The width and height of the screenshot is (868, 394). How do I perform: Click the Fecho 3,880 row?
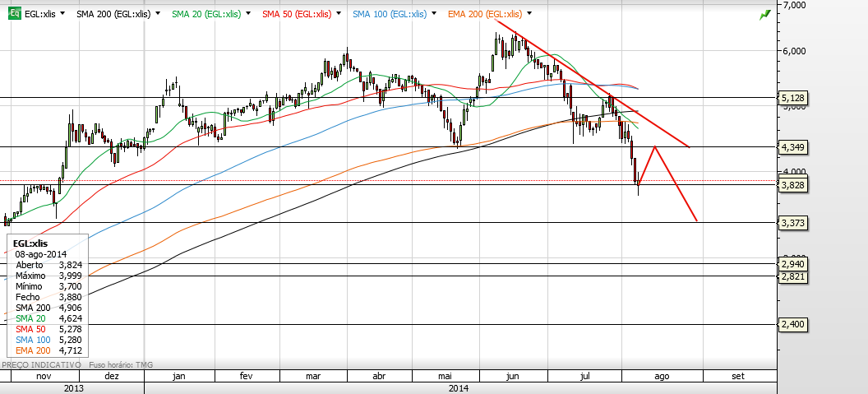(48, 297)
